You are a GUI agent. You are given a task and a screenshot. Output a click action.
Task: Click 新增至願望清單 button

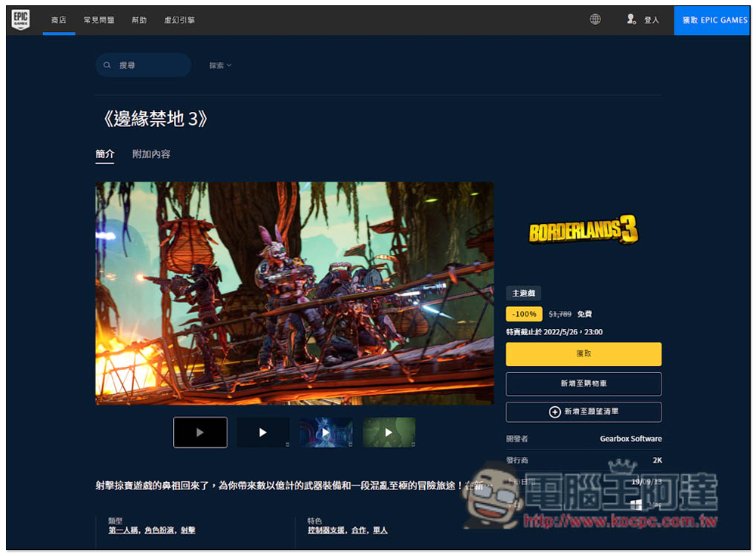(584, 412)
